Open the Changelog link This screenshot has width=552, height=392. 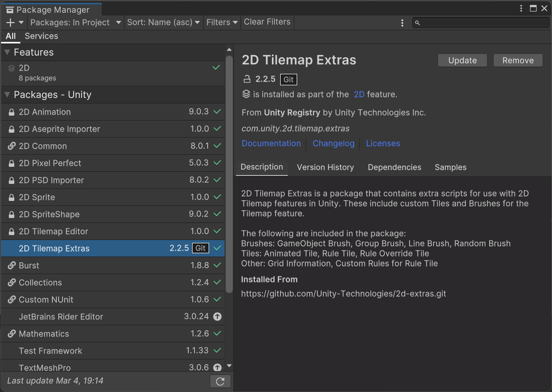334,144
